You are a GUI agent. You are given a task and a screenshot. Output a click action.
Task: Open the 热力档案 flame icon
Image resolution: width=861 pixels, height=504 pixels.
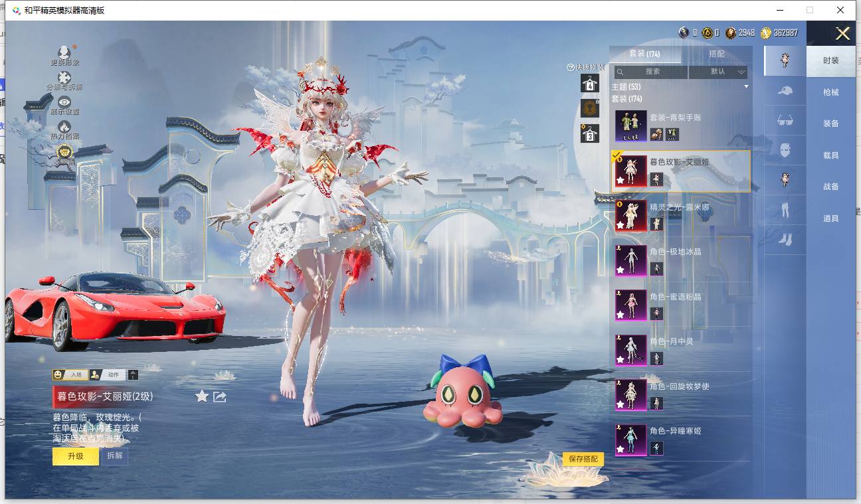(x=64, y=126)
